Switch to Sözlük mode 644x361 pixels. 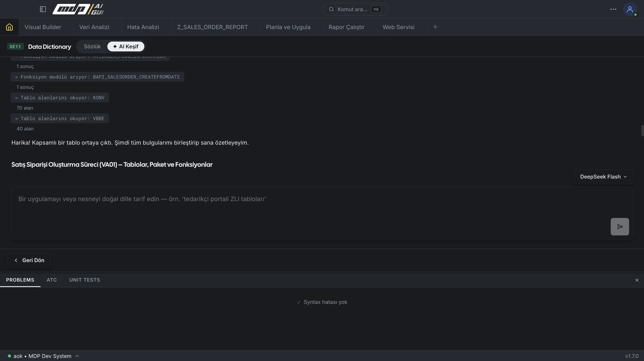[92, 47]
